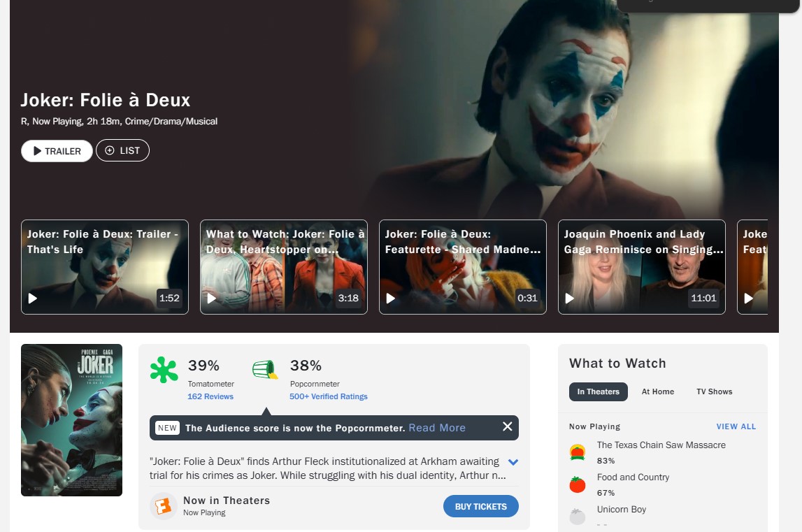Click the green splat Tomatometer icon

pos(164,370)
